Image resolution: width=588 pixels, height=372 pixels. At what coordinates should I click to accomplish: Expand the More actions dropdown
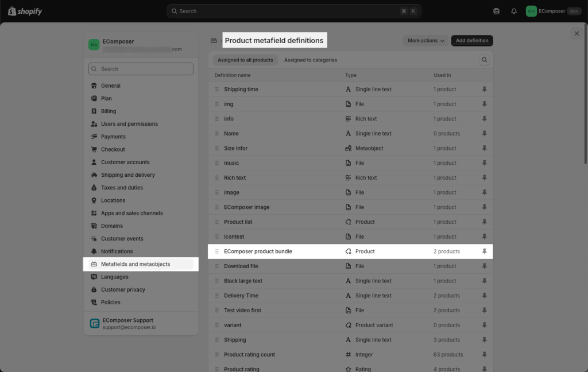coord(425,41)
